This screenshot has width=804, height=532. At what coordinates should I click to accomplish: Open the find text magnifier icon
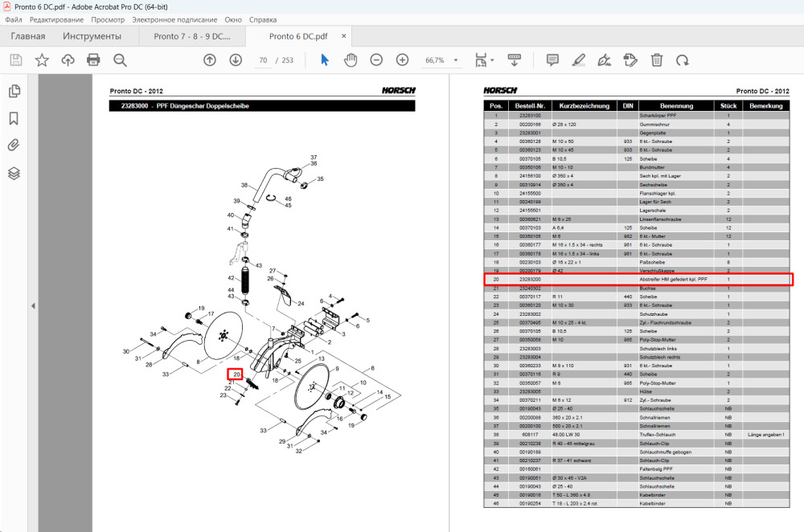click(120, 60)
